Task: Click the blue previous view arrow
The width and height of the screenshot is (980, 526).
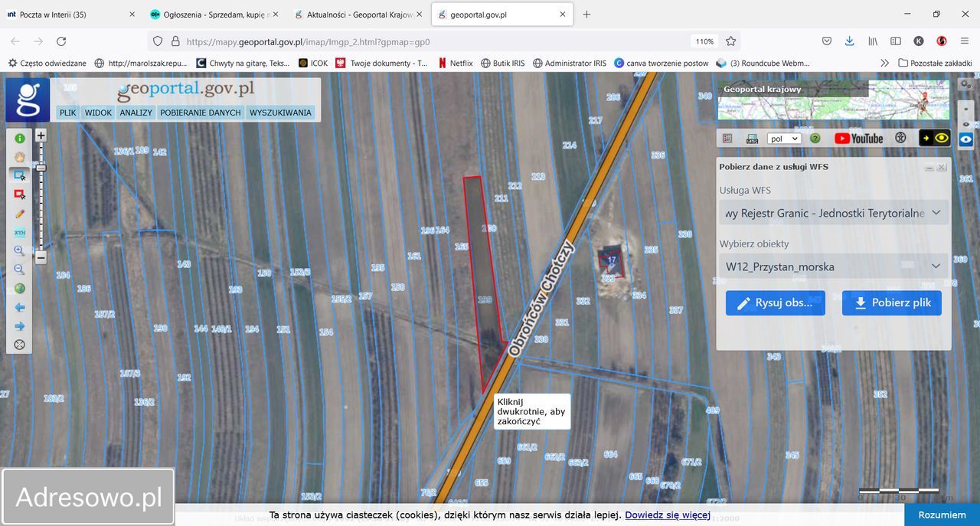Action: (x=20, y=307)
